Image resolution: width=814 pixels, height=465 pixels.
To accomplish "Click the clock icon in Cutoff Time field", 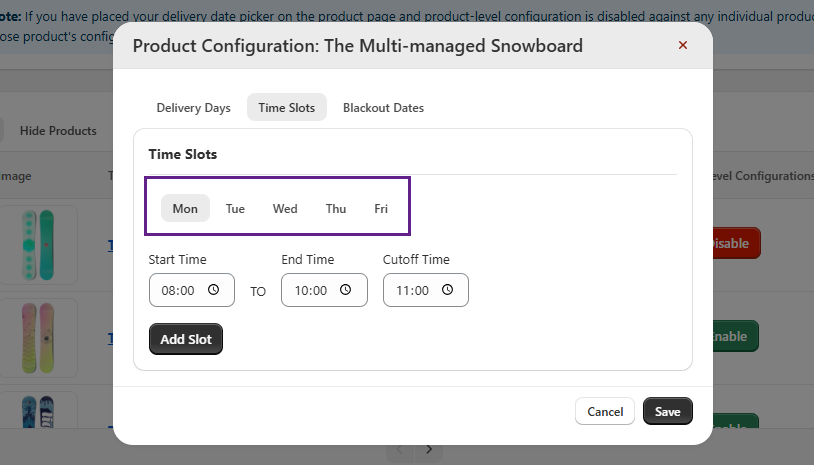I will 447,290.
